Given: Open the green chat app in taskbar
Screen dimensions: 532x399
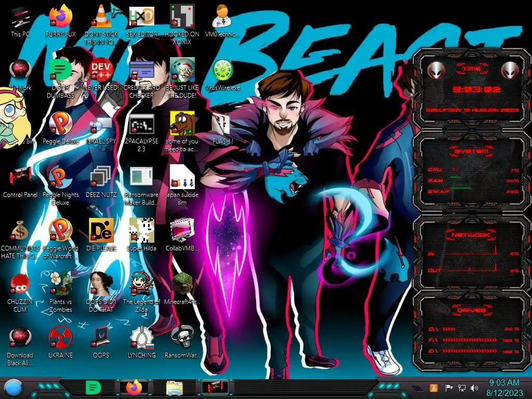Looking at the screenshot, I should [x=93, y=388].
